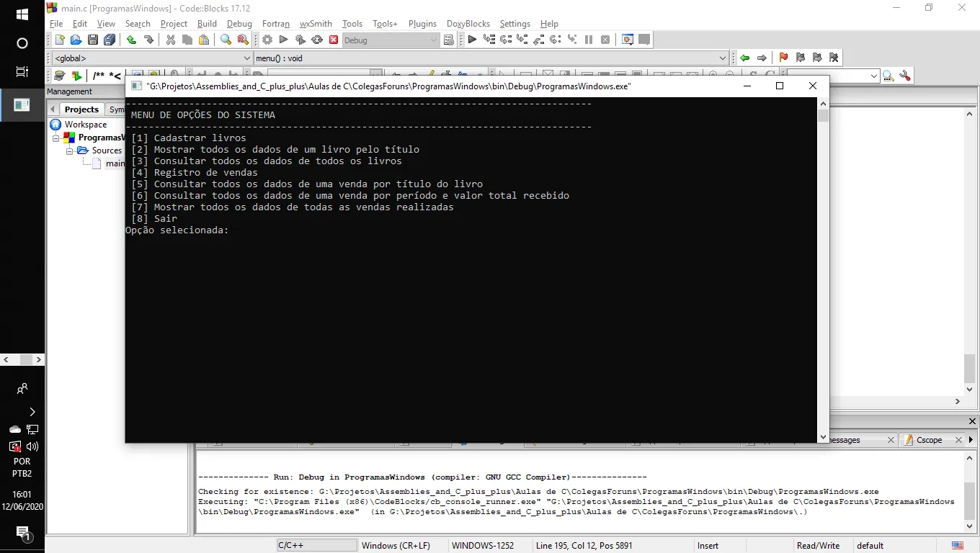Open the Windows Start menu
980x553 pixels.
22,14
